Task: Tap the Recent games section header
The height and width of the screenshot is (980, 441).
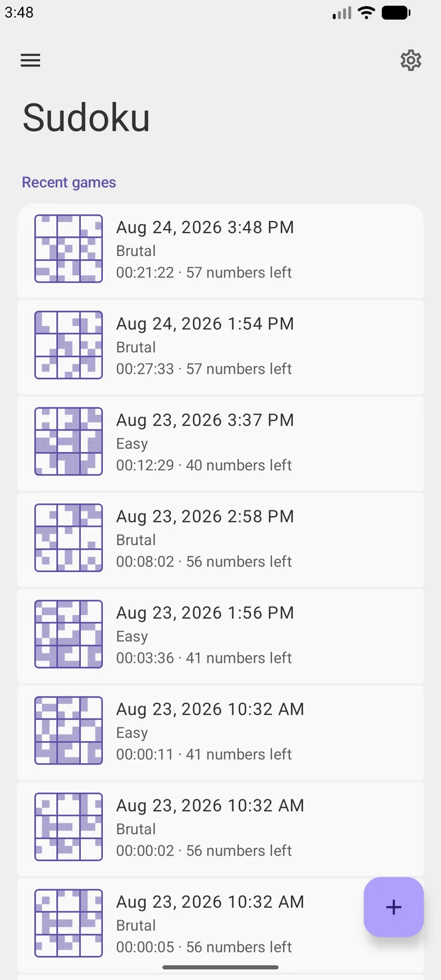Action: (x=69, y=183)
